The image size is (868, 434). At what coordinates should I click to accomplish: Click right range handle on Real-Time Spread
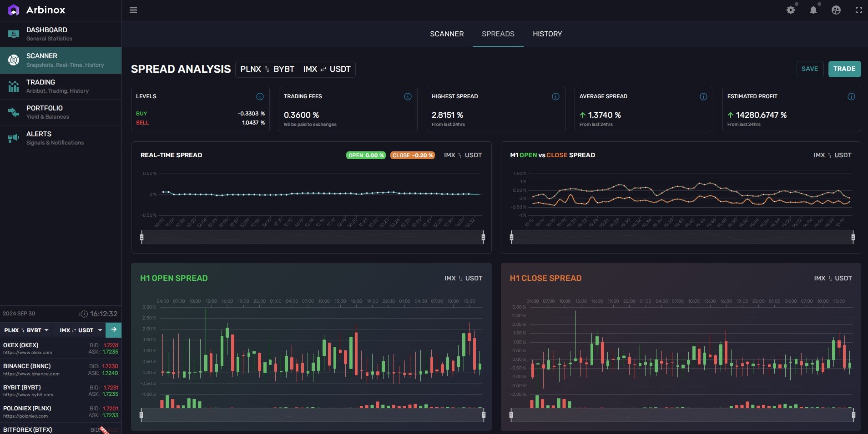click(x=483, y=237)
